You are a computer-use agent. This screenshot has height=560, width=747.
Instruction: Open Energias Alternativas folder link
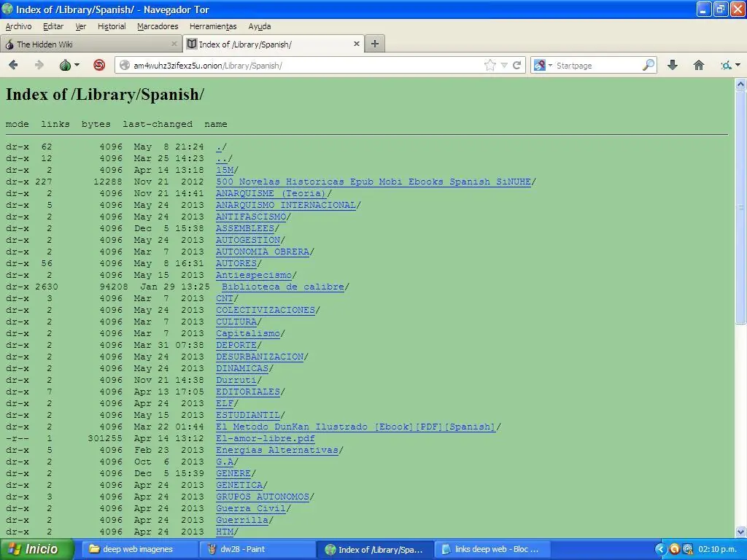point(276,450)
